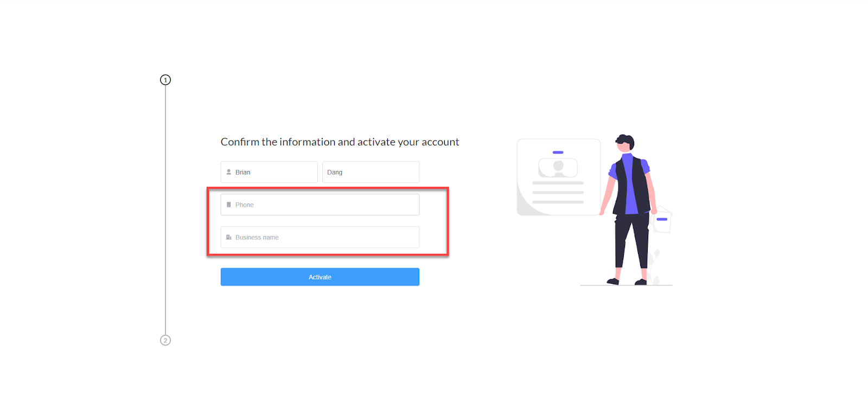This screenshot has width=868, height=420.
Task: Click the person icon beside Brian
Action: pos(228,172)
